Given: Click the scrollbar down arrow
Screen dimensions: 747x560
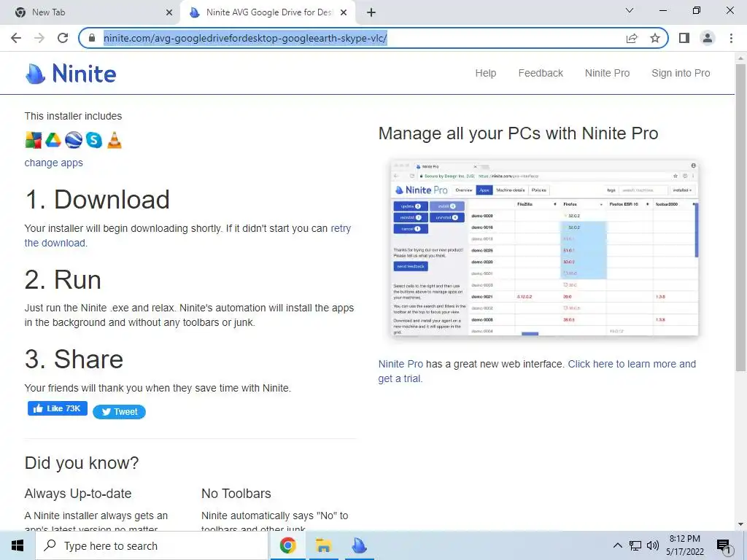Looking at the screenshot, I should 741,524.
